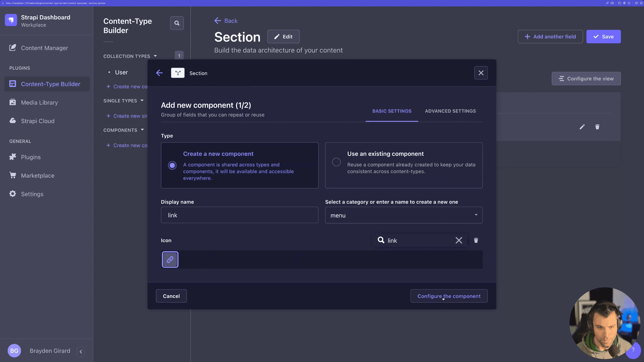Click Configure the component button

pos(449,296)
